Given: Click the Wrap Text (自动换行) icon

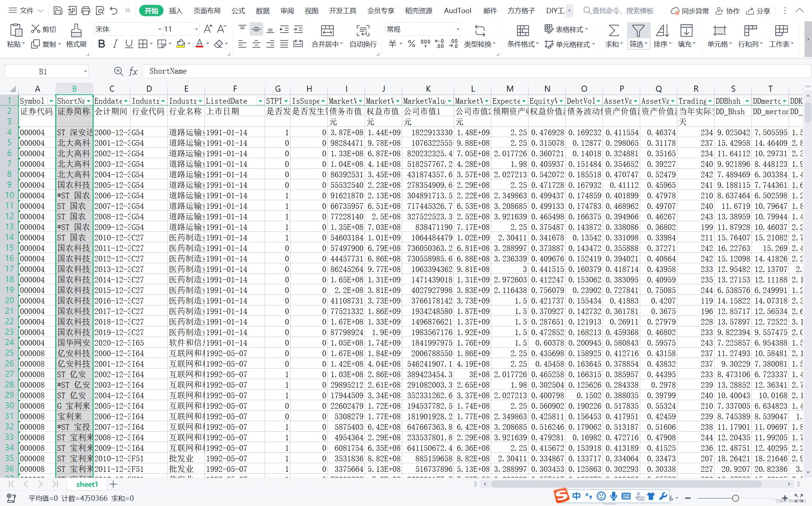Looking at the screenshot, I should point(363,31).
